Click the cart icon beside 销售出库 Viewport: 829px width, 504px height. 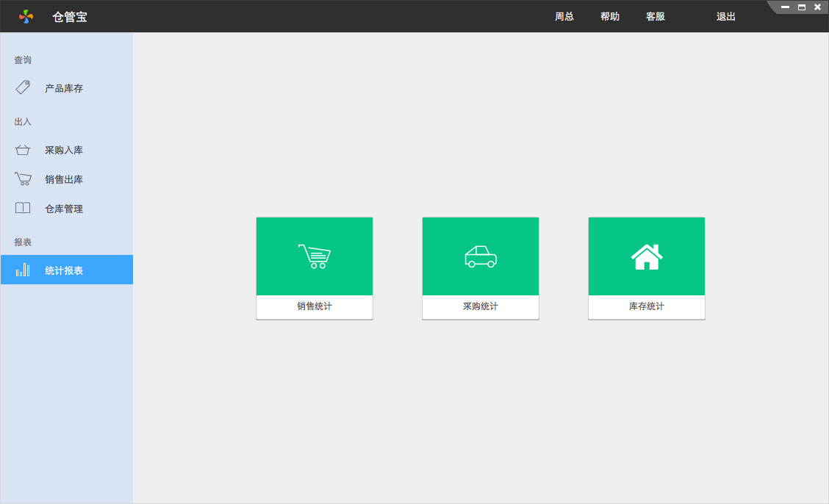tap(23, 179)
